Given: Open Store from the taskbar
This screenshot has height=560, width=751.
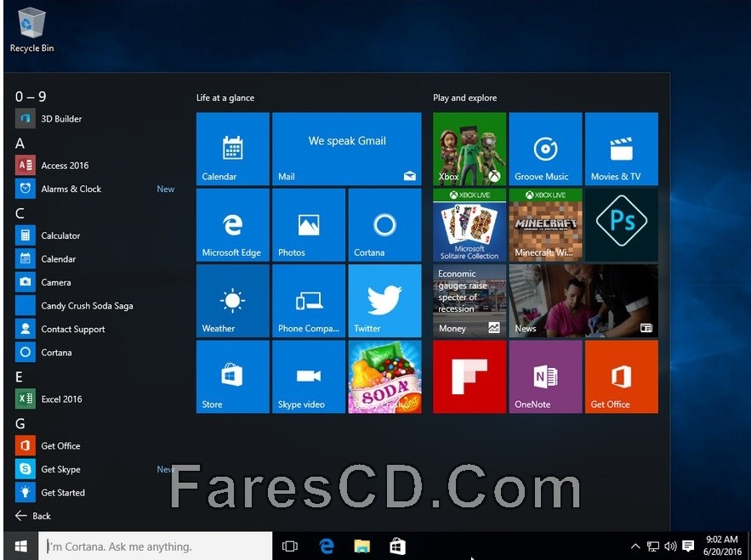Looking at the screenshot, I should (x=397, y=546).
